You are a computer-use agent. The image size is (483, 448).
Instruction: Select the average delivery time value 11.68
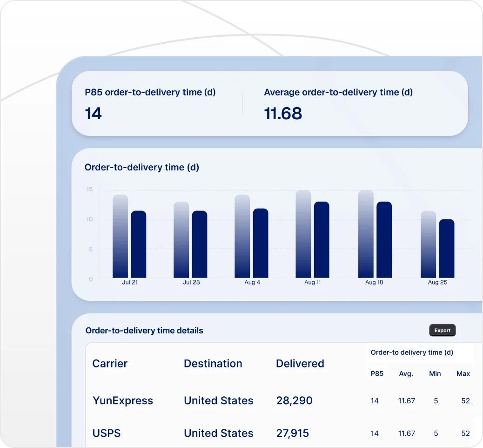[x=283, y=114]
